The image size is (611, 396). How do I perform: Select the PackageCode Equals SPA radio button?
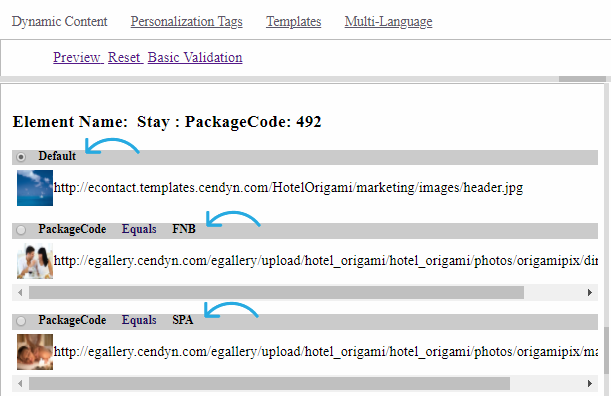[x=21, y=321]
